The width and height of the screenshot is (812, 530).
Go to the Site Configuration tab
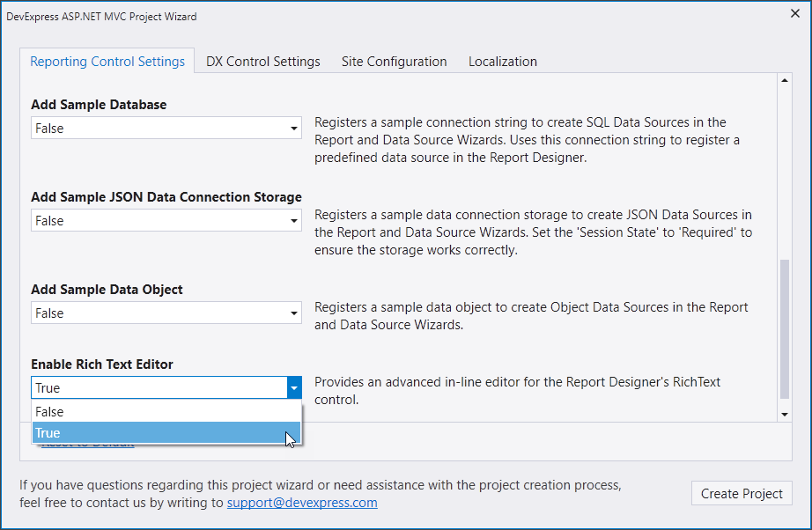394,61
